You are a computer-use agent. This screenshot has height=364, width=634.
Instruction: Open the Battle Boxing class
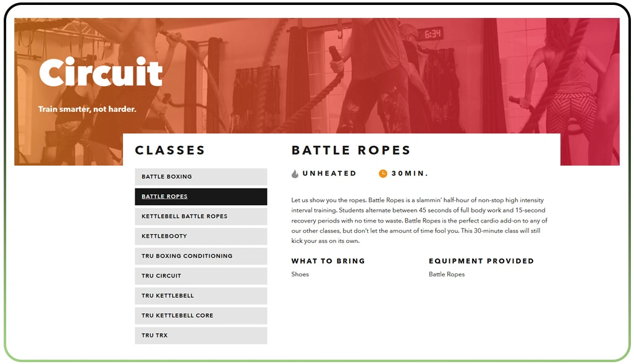click(x=201, y=177)
